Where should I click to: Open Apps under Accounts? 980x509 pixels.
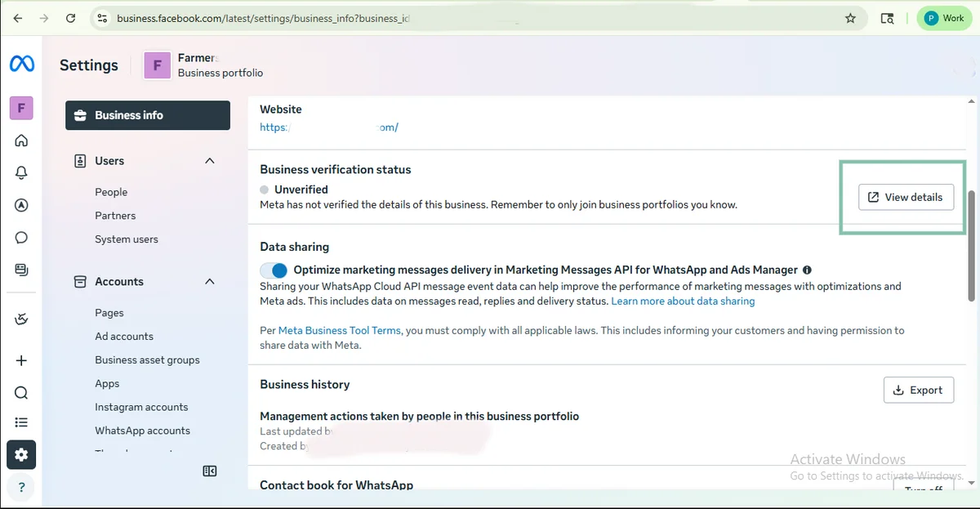point(107,384)
